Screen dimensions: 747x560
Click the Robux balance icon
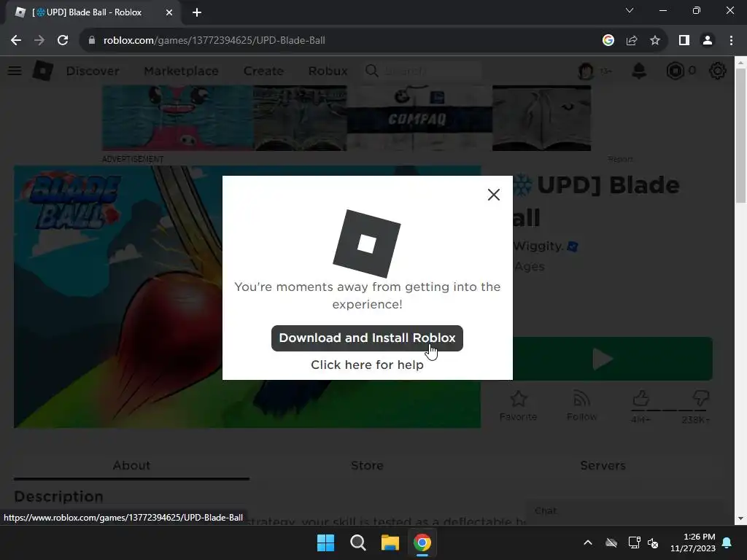(x=675, y=71)
